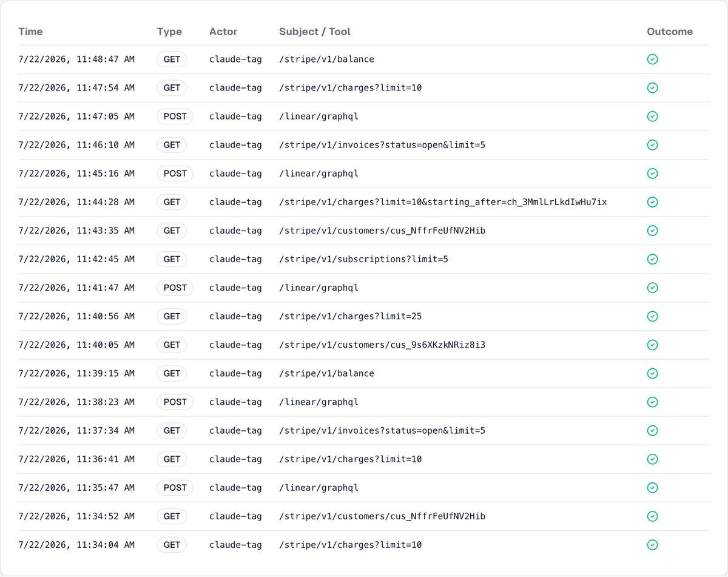Image resolution: width=728 pixels, height=577 pixels.
Task: Click the customers/cus_9s6XKzkNRiz8i3 path
Action: point(382,345)
